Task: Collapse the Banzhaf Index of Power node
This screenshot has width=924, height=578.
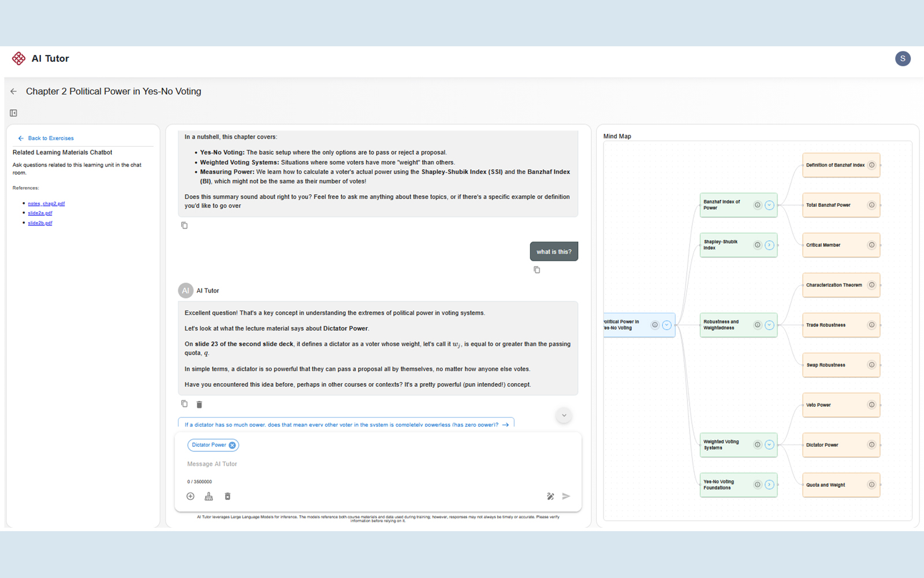Action: pos(769,205)
